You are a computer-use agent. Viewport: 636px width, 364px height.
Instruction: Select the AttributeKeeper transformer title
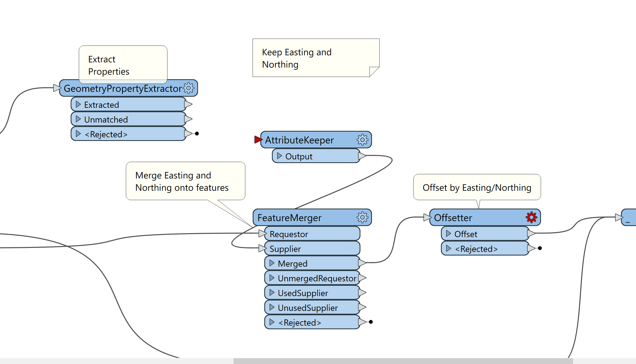click(x=299, y=140)
